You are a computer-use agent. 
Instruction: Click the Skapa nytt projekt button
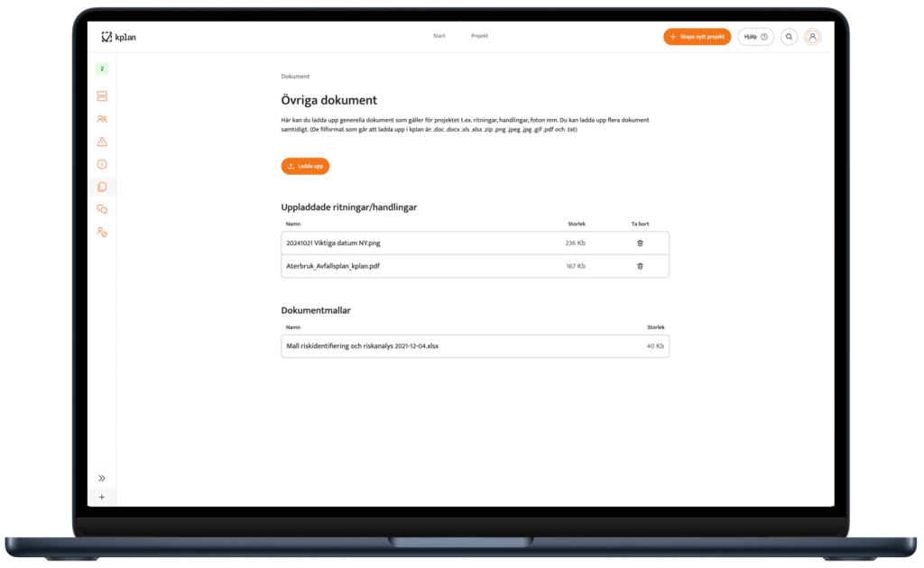pyautogui.click(x=697, y=37)
